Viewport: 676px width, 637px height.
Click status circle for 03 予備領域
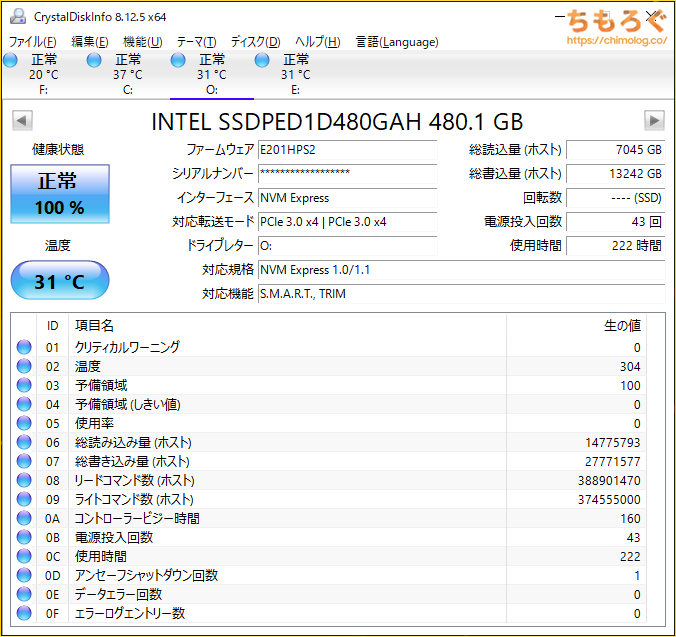[24, 385]
